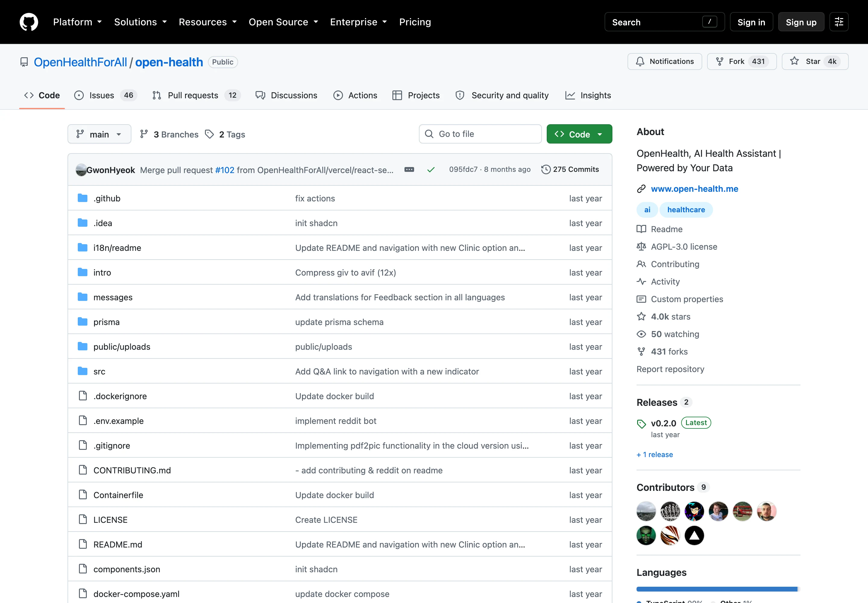The image size is (868, 603).
Task: Click the Readme book icon
Action: (641, 229)
